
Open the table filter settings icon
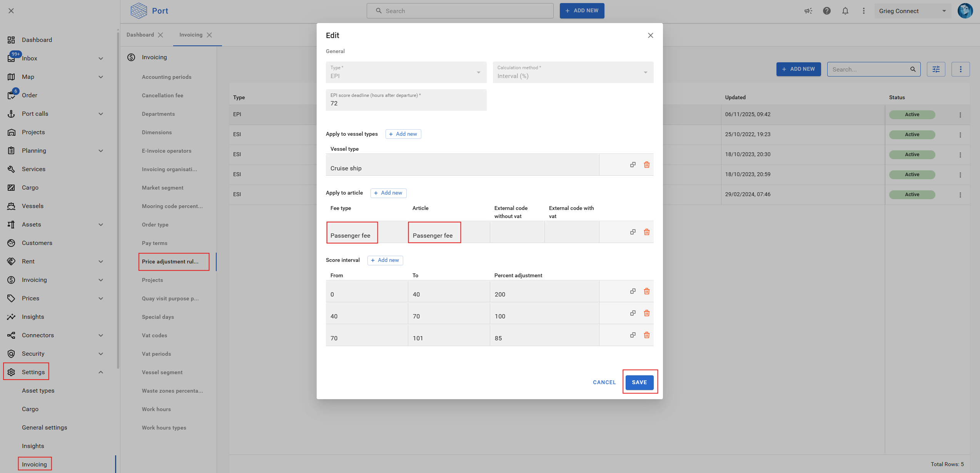coord(936,69)
